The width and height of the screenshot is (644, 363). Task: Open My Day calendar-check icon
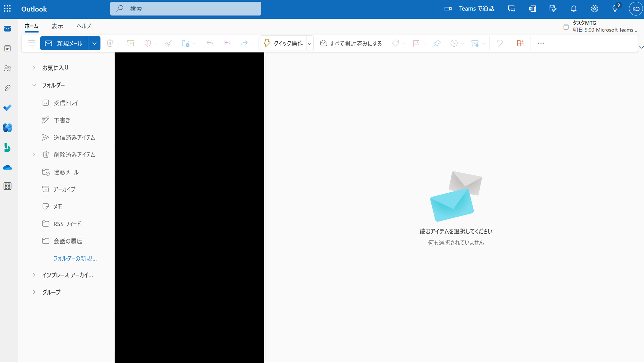point(553,9)
